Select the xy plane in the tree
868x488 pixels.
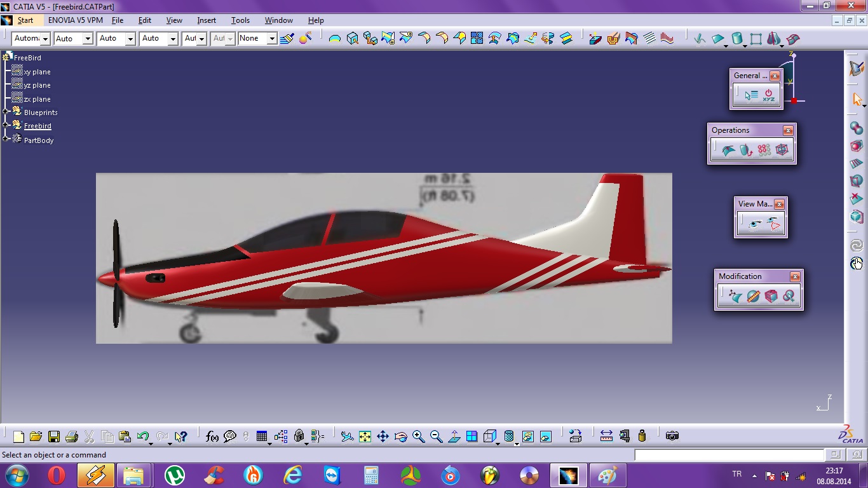tap(37, 72)
